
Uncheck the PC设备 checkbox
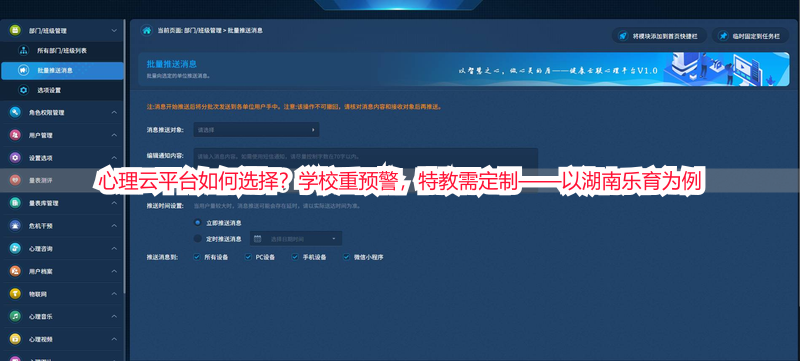(248, 257)
